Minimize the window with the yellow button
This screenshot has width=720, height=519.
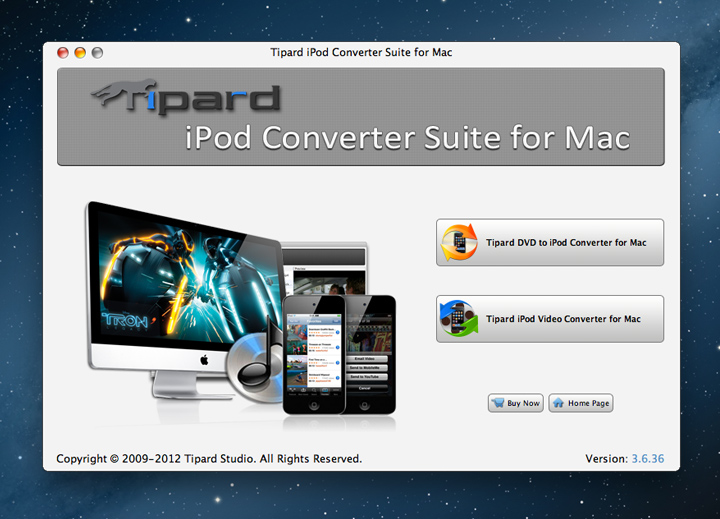(x=80, y=53)
